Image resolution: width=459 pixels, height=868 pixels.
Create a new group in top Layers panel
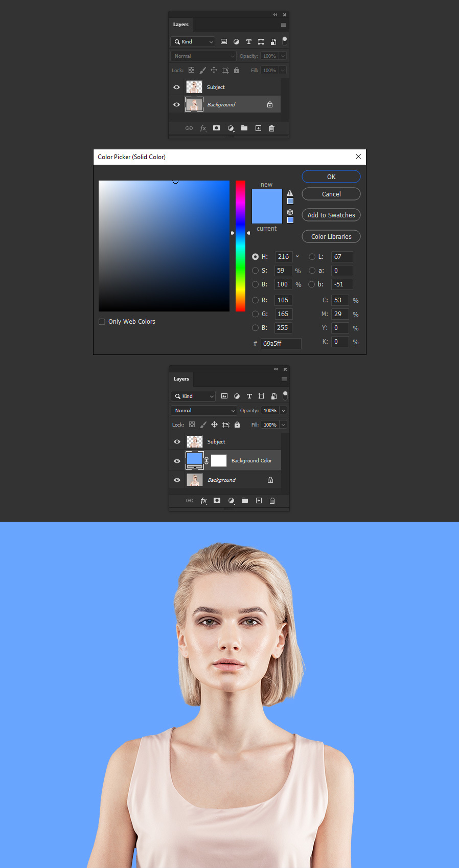[x=244, y=128]
